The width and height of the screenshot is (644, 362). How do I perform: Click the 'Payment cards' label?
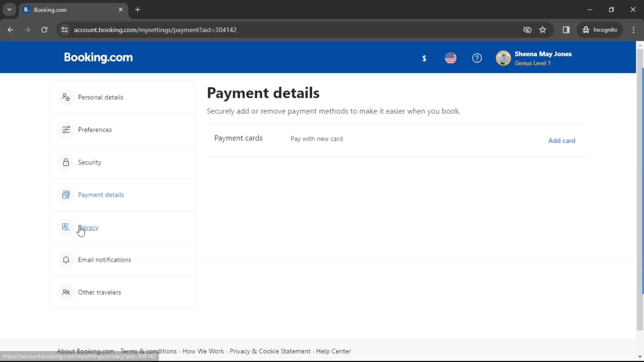tap(238, 138)
